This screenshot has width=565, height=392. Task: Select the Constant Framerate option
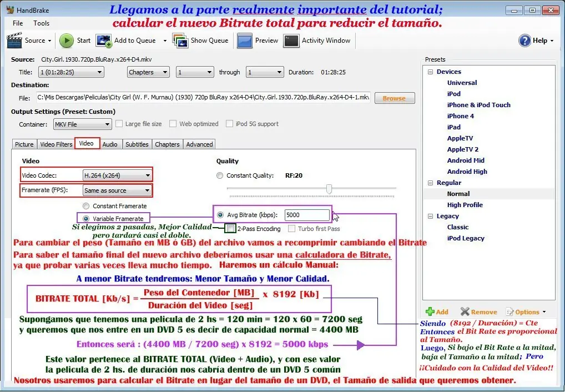click(x=86, y=206)
